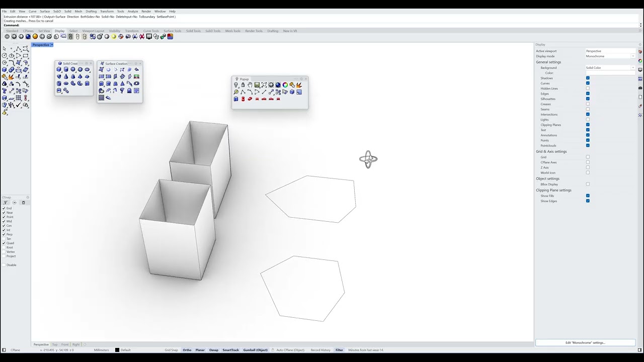Click the Pan hand icon in Popup toolbar

tap(250, 85)
